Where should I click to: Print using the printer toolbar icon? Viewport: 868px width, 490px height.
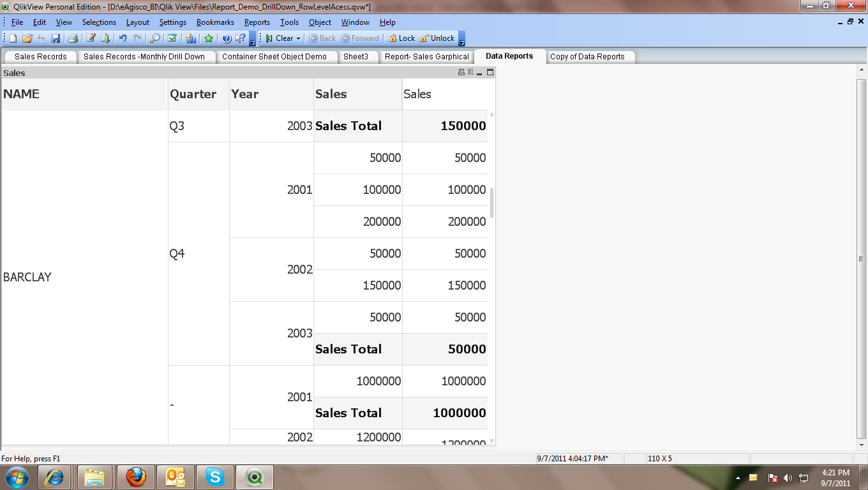[73, 38]
